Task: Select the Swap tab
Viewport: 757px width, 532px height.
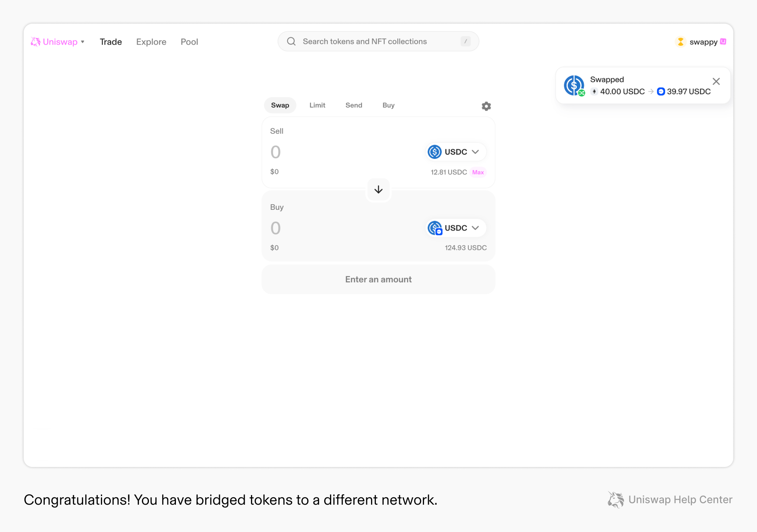Action: click(280, 105)
